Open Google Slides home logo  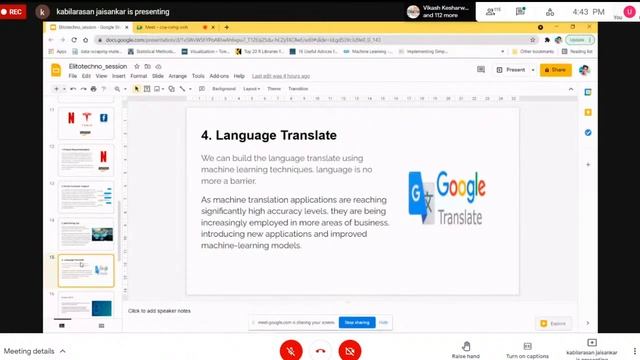coord(56,70)
